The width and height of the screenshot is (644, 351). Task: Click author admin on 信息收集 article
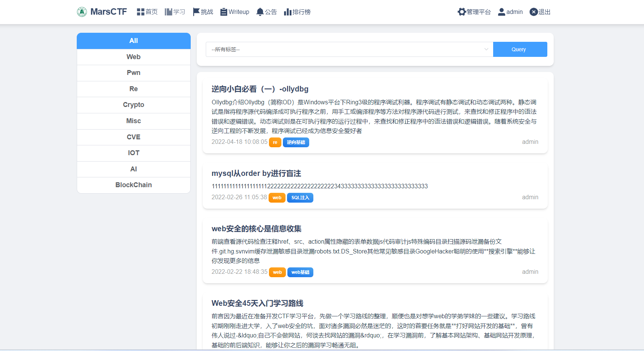(x=530, y=272)
